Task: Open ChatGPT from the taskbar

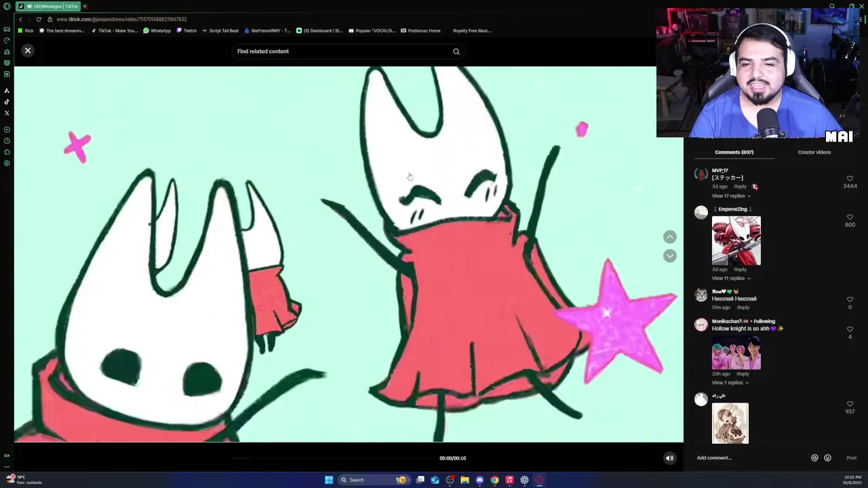Action: [x=524, y=480]
